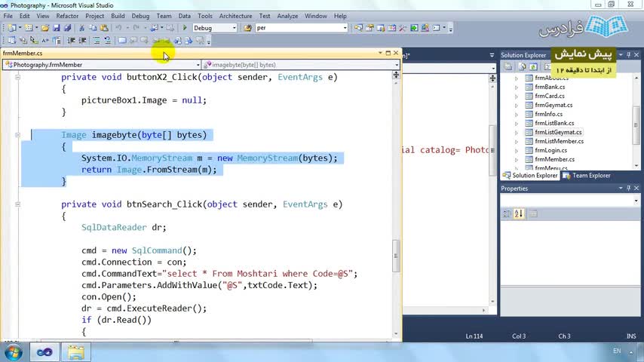Click the Windows Start button
Screen dimensions: 644x362
tap(13, 352)
